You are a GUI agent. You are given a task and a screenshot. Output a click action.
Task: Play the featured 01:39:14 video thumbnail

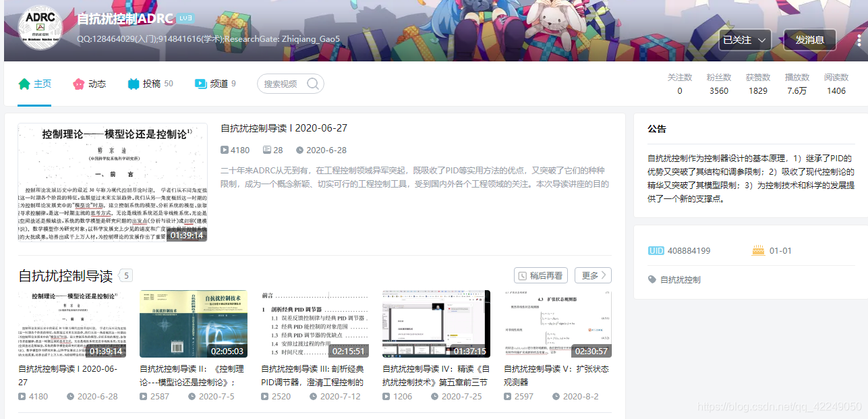pyautogui.click(x=113, y=182)
